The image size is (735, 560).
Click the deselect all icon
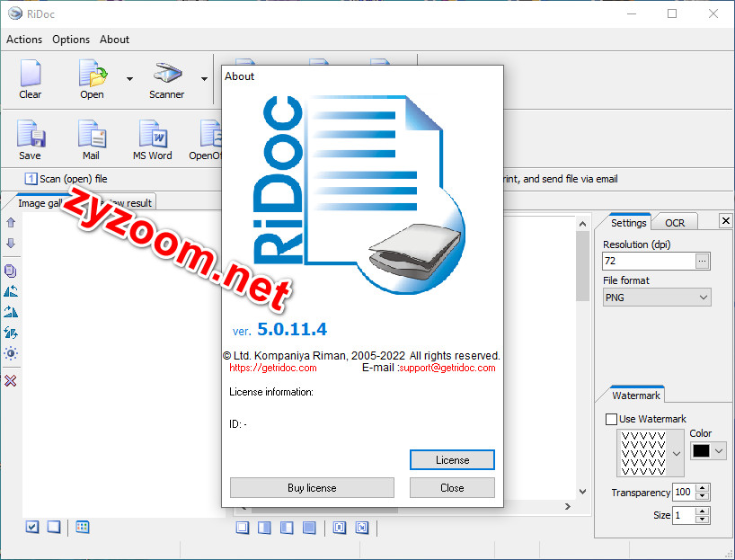(x=54, y=527)
